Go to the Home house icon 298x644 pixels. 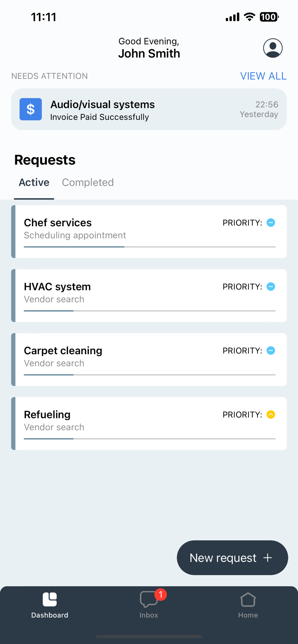coord(248,600)
